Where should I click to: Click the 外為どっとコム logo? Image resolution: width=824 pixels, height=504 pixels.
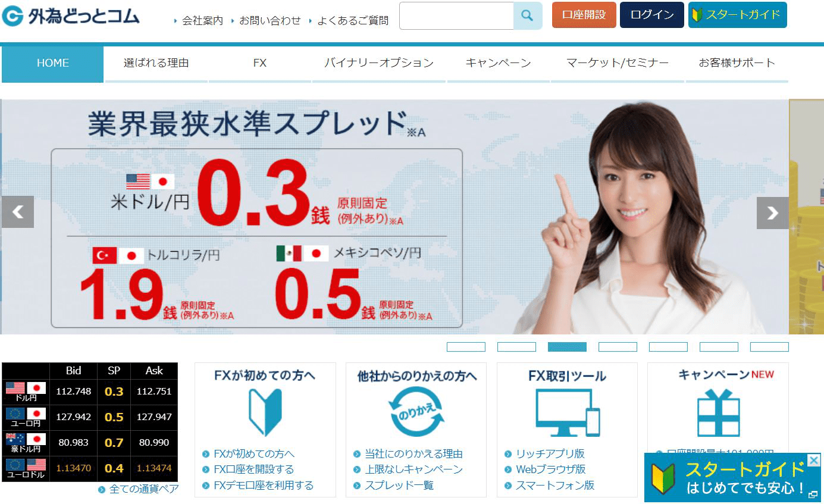70,17
